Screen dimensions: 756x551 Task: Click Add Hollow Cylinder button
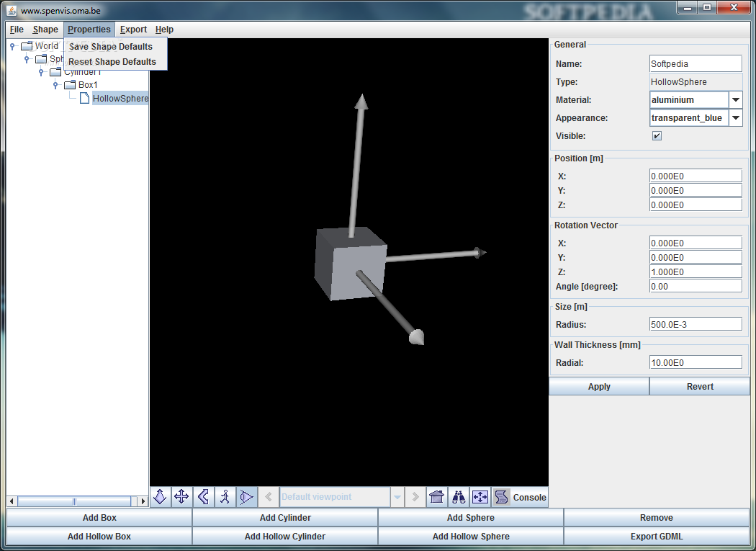tap(285, 537)
